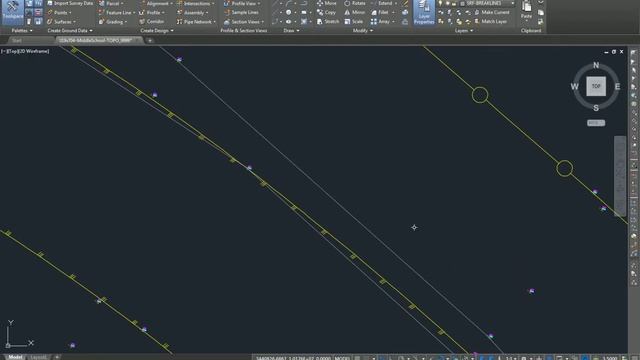Click the ViewCube TOP face

[596, 86]
